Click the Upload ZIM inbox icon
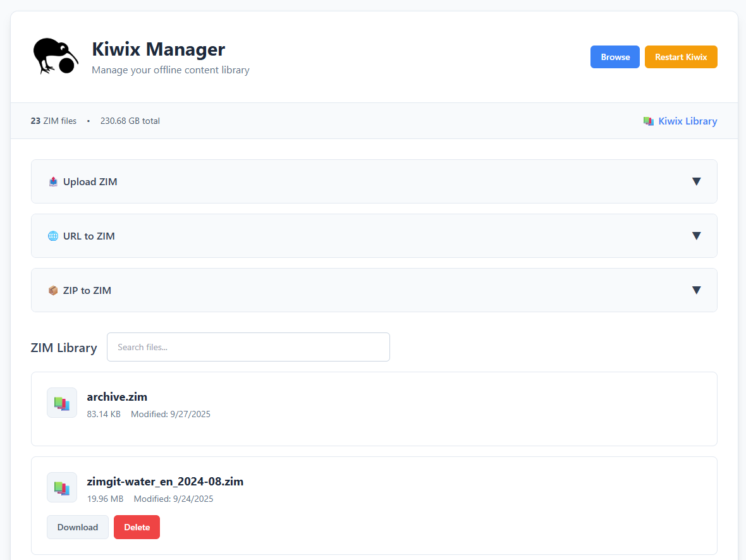746x560 pixels. click(53, 182)
